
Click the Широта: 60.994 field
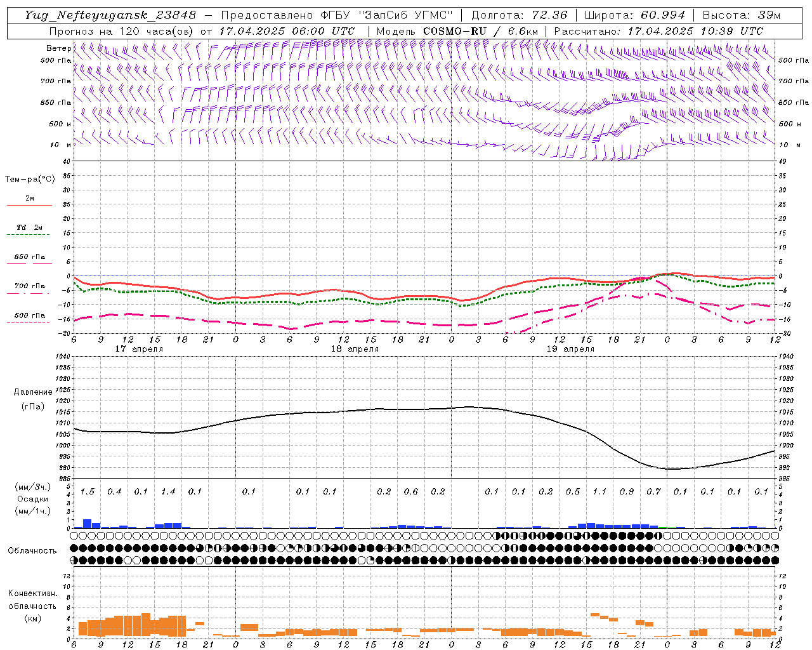(635, 15)
